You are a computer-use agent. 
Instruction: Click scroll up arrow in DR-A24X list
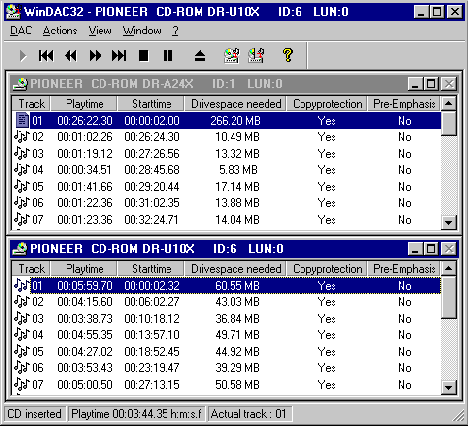pos(449,104)
